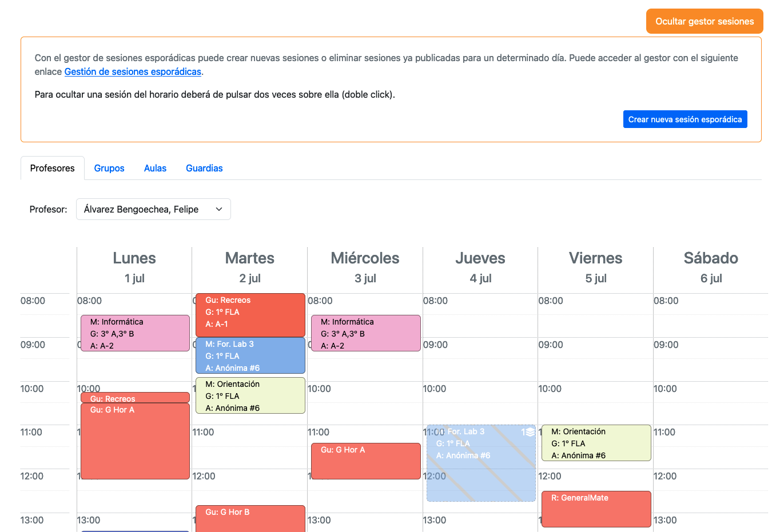The image size is (780, 532).
Task: Click the 13:00 label in time axis
Action: 32,520
